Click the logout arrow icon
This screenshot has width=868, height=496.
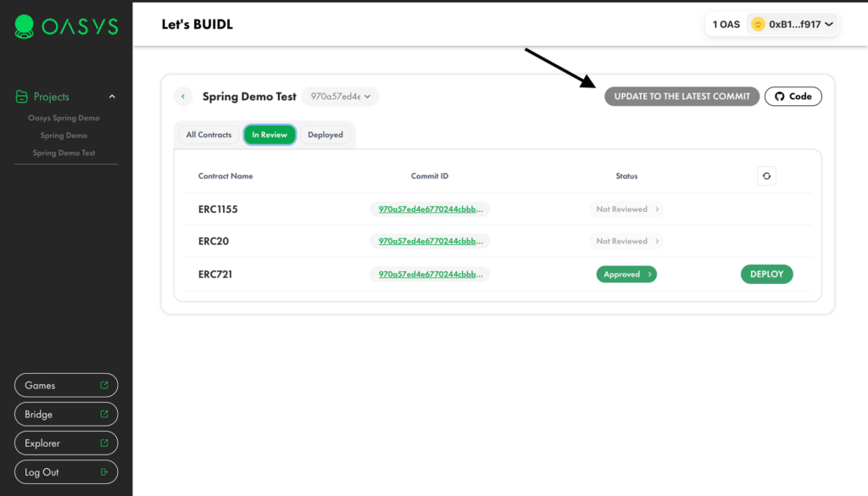104,471
